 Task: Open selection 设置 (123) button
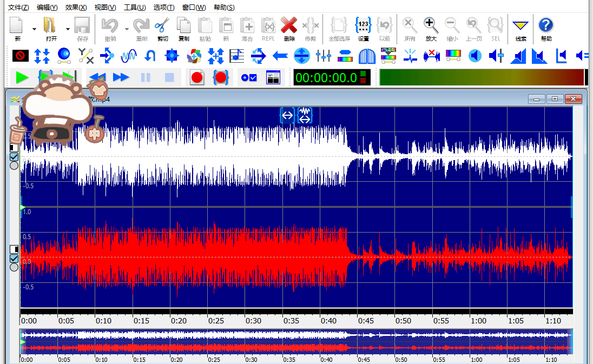[363, 29]
